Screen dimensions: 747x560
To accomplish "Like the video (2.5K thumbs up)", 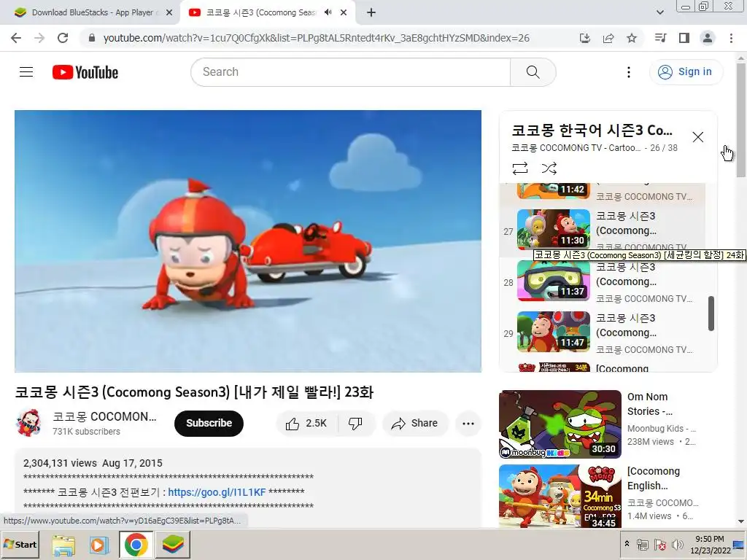I will point(306,424).
